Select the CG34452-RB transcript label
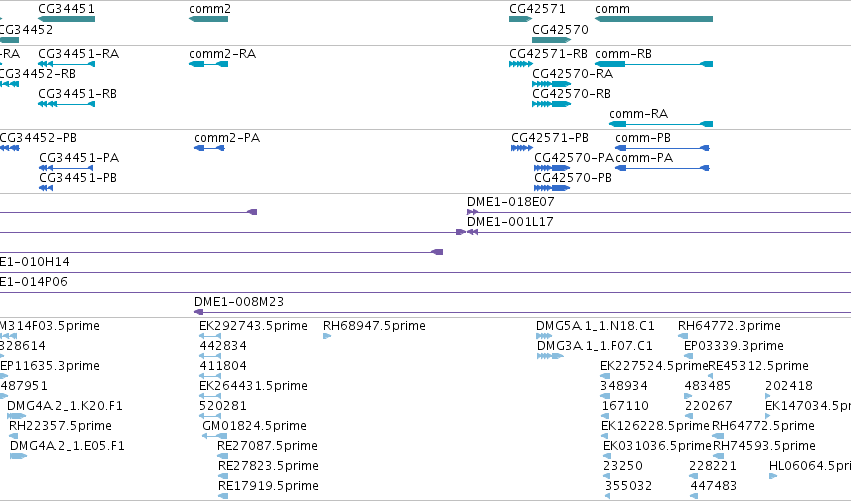This screenshot has width=851, height=501. [x=37, y=74]
